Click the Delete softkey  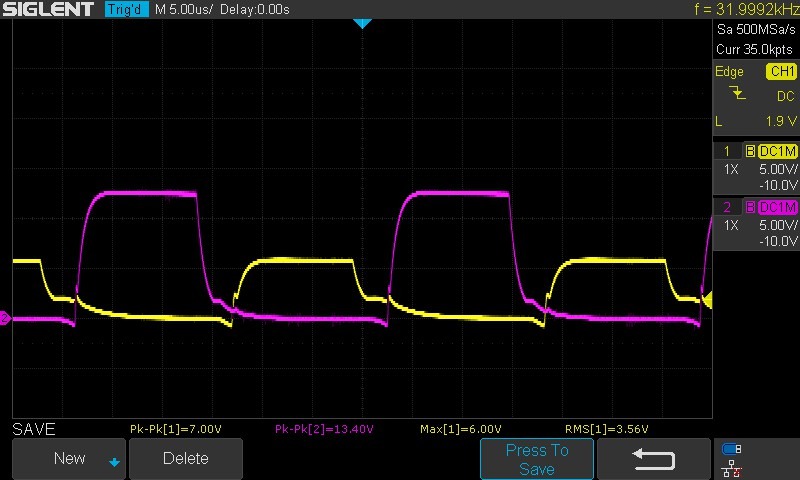(186, 459)
